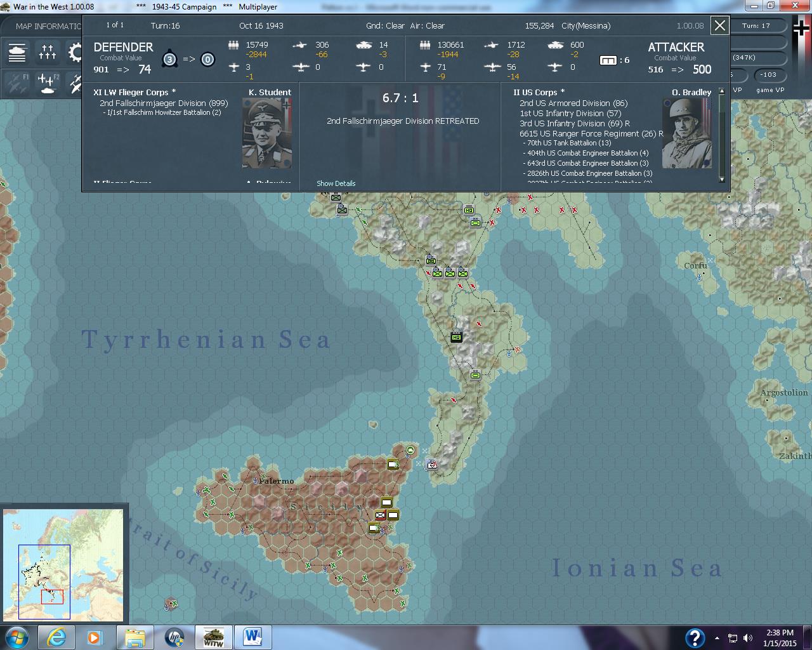812x650 pixels.
Task: Click the Turn: 17 indicator
Action: coord(756,26)
